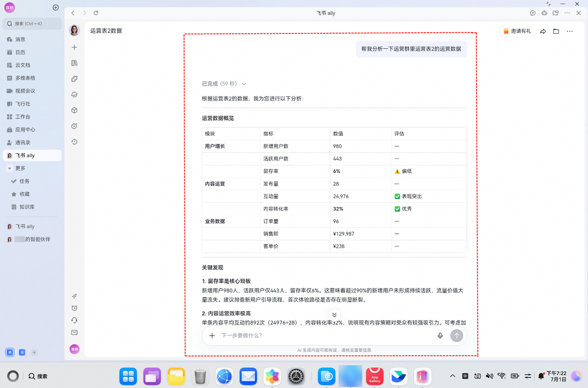The height and width of the screenshot is (388, 588).
Task: Click the chat bubble icon in title bar
Action: [x=533, y=13]
